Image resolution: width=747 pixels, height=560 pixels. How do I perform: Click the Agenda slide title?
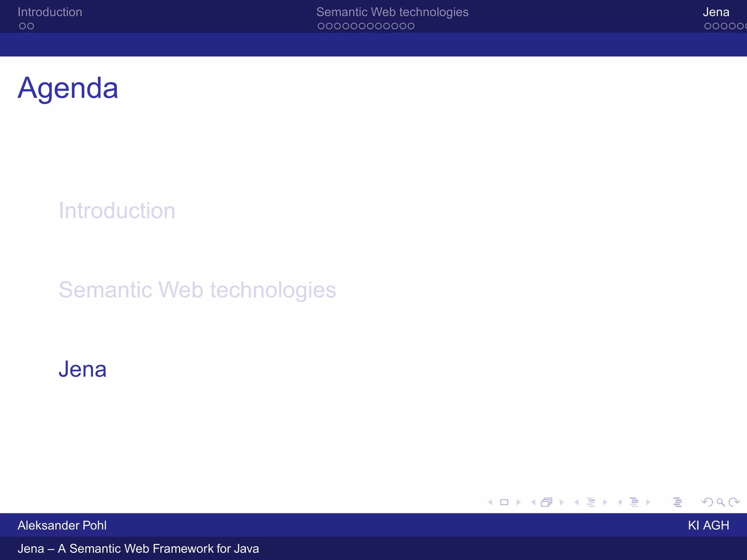click(x=68, y=89)
